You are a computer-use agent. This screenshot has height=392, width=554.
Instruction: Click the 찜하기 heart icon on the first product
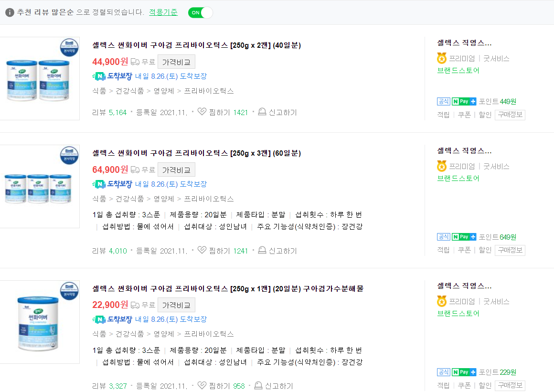tap(202, 112)
